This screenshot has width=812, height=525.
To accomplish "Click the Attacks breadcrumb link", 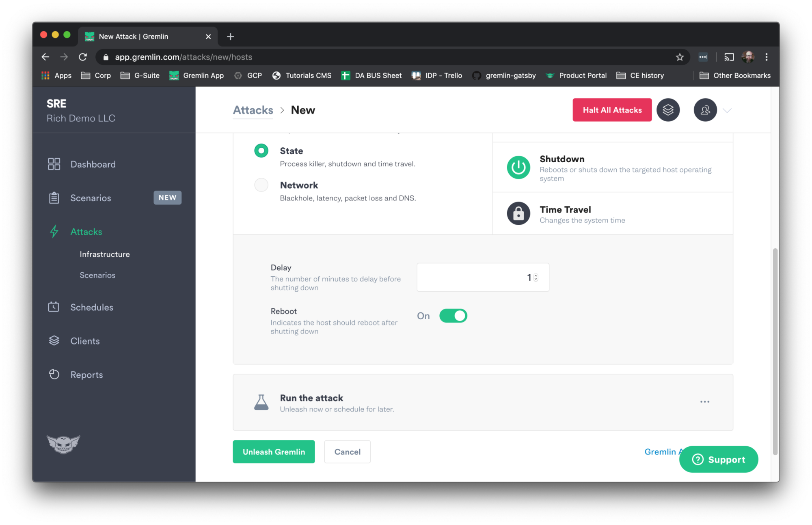I will (x=253, y=110).
